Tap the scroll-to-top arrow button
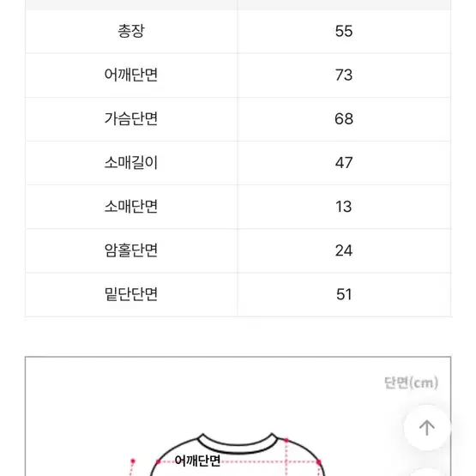The image size is (476, 476). (427, 427)
